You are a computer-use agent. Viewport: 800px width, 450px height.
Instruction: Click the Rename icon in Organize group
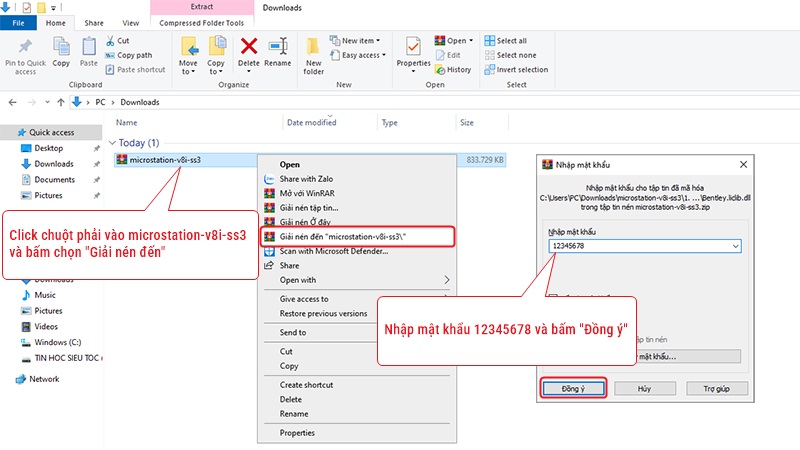[x=278, y=46]
